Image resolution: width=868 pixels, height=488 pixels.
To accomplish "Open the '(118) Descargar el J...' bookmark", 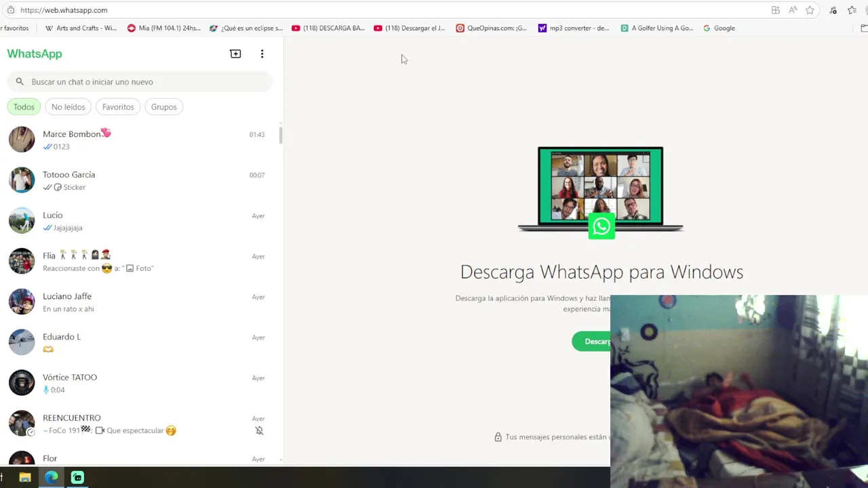I will (410, 28).
